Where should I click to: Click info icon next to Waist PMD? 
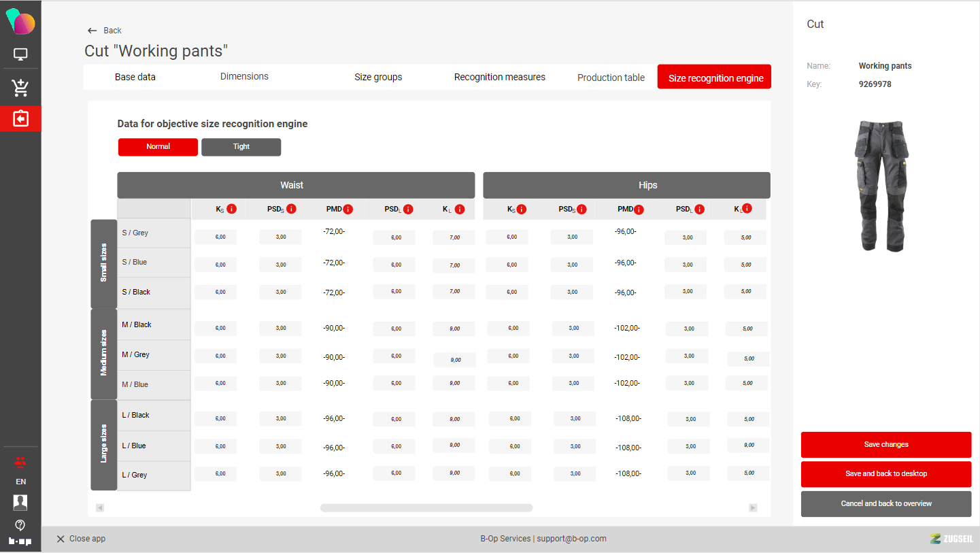pyautogui.click(x=349, y=210)
